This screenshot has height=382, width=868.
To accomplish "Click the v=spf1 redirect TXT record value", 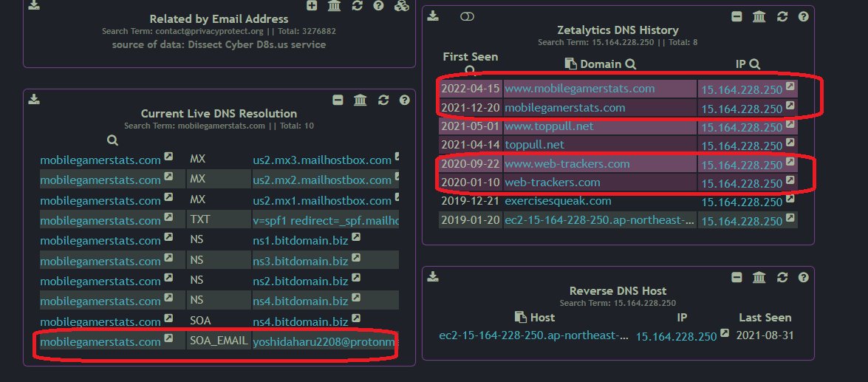I will [326, 220].
